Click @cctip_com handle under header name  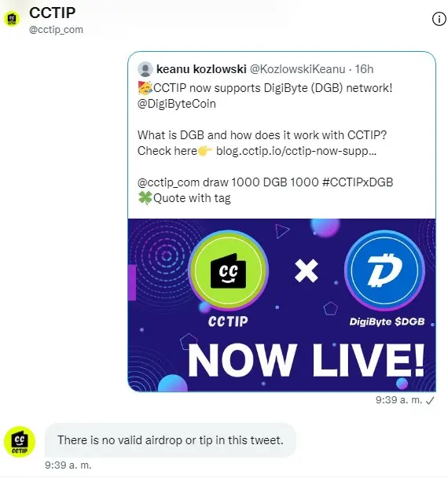click(56, 30)
